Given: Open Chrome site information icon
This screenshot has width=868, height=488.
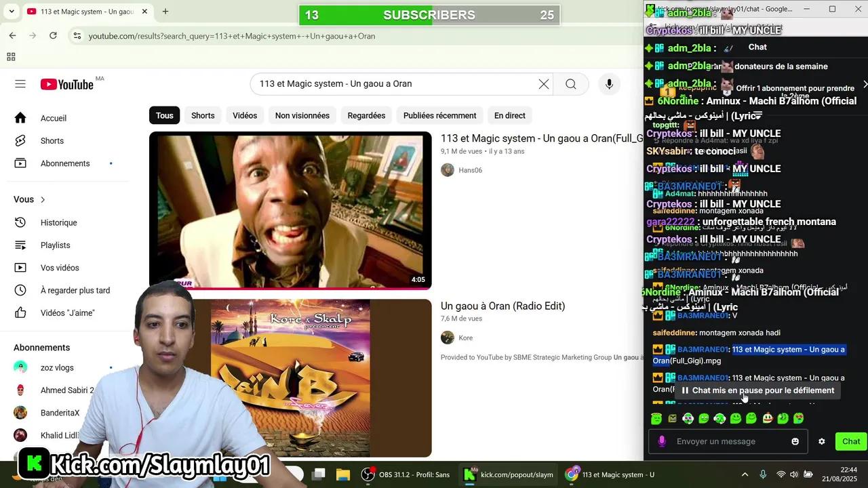Looking at the screenshot, I should click(77, 36).
